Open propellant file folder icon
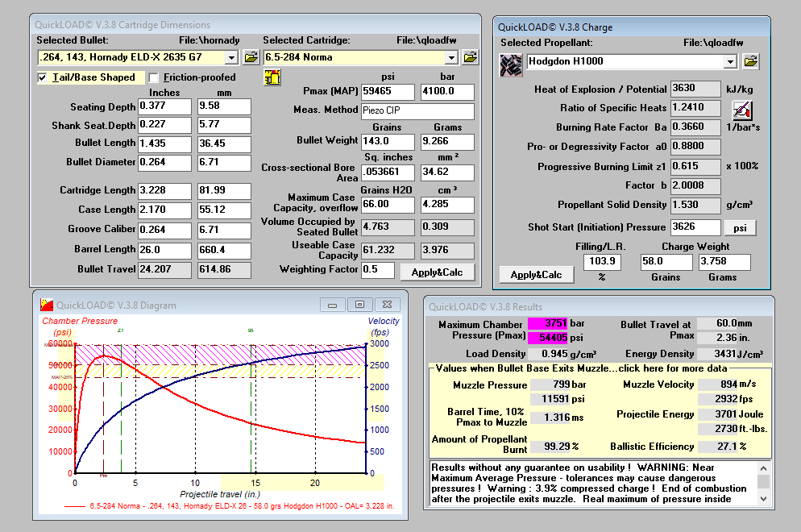801x532 pixels. click(751, 61)
